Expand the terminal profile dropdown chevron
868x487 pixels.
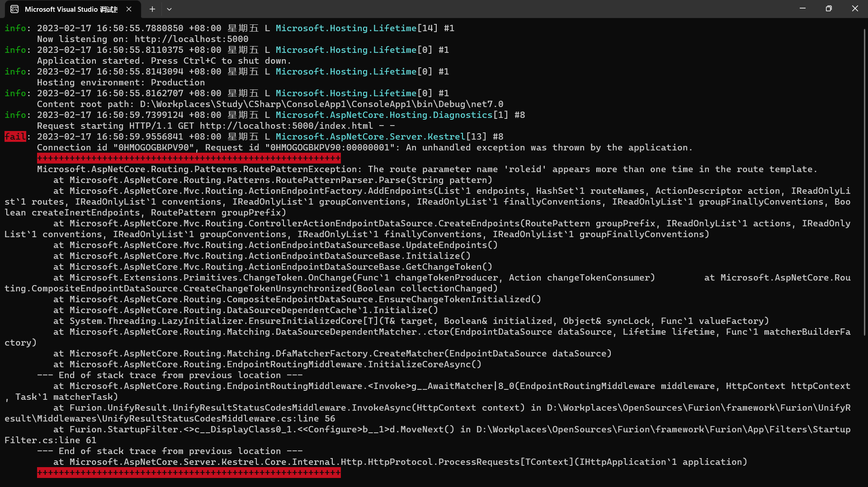click(169, 9)
